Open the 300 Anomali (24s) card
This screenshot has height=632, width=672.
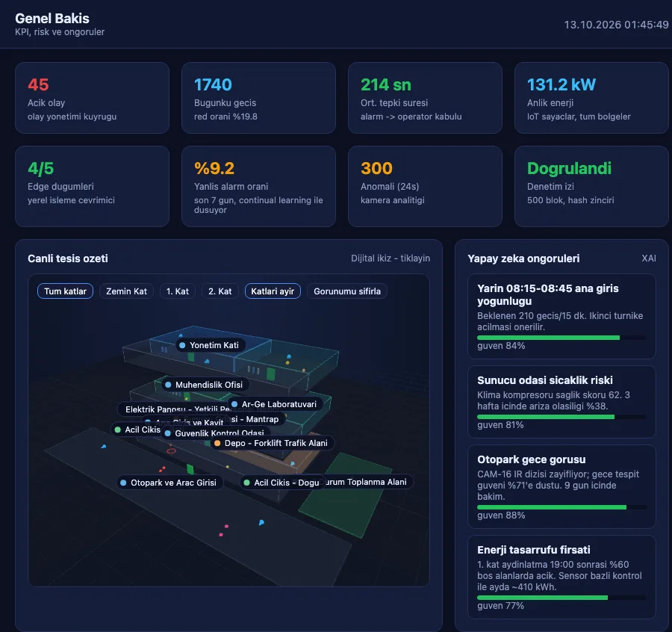425,186
